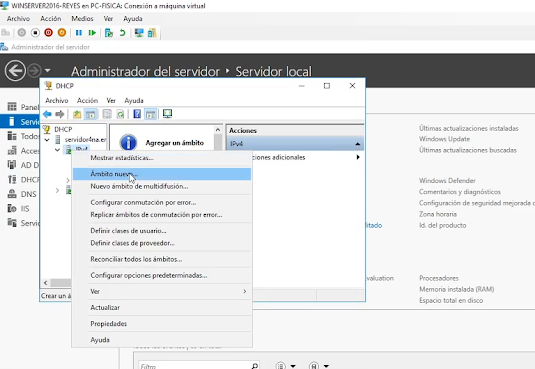Viewport: 535px width, 369px height.
Task: Open the DHCP window Acción menu
Action: click(87, 100)
